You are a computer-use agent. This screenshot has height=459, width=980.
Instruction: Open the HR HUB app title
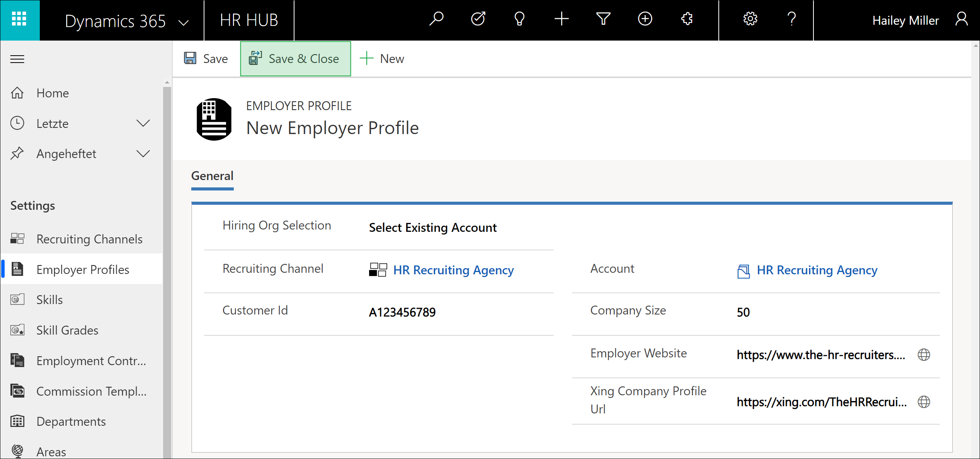pyautogui.click(x=249, y=20)
